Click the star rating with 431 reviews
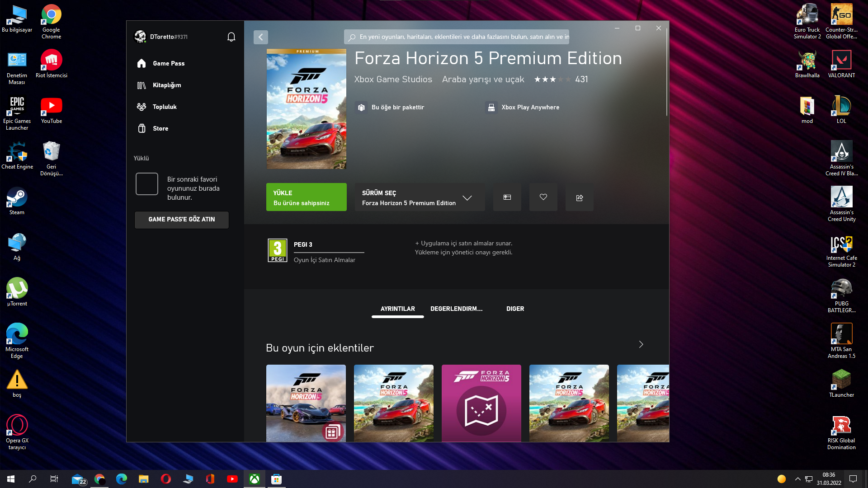 [561, 79]
